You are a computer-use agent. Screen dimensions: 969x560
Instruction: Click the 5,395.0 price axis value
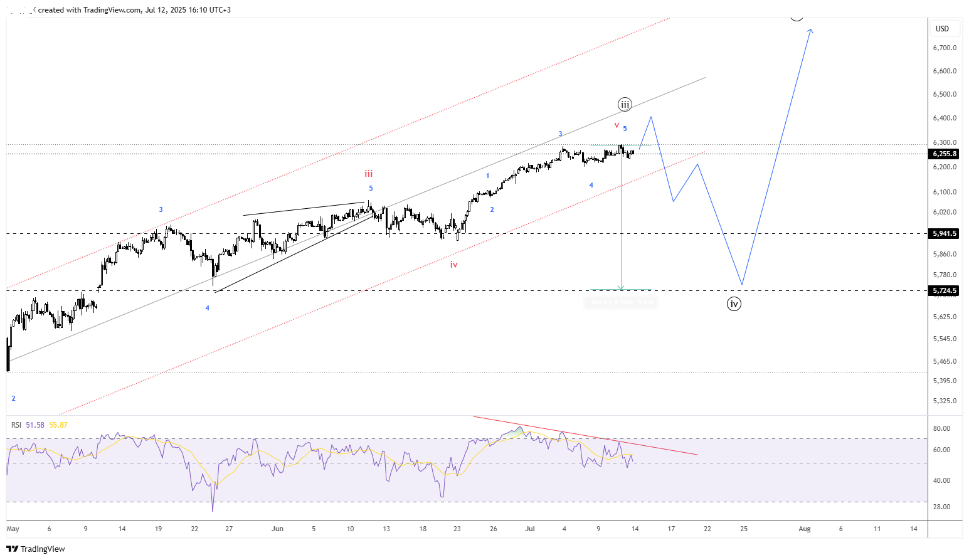(945, 381)
